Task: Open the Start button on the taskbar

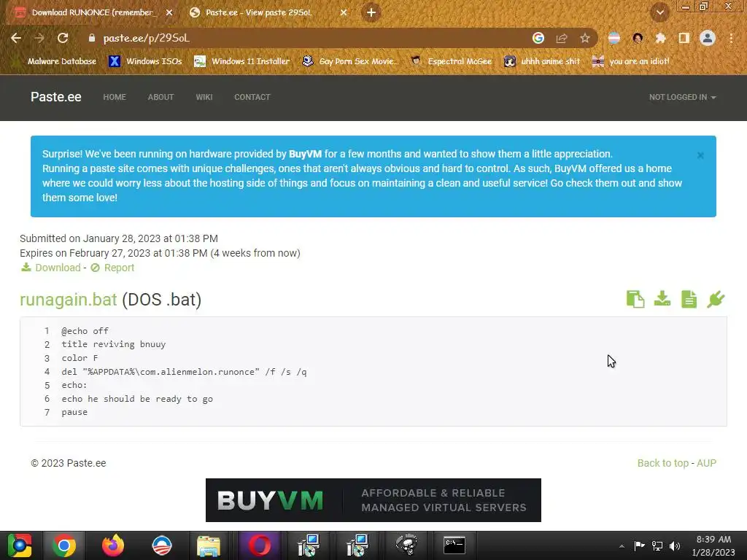Action: (20, 545)
